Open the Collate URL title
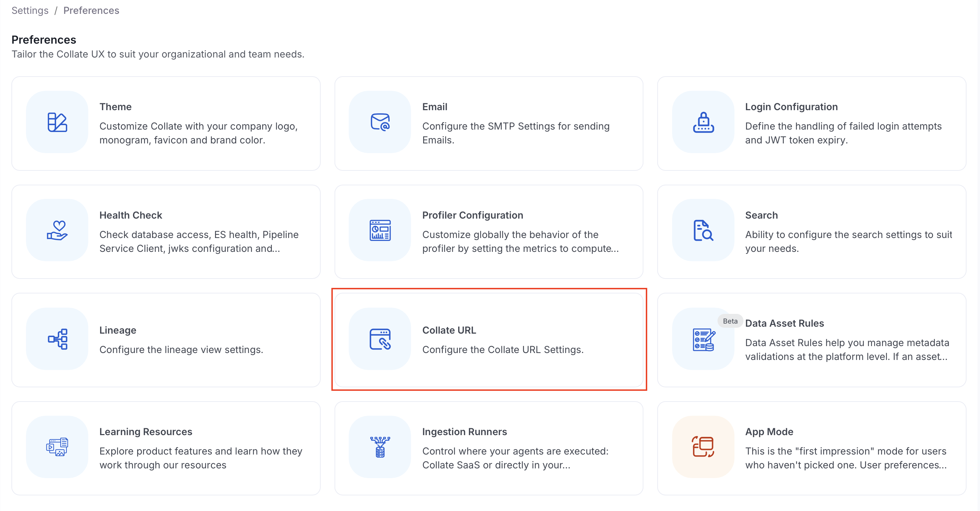 pyautogui.click(x=449, y=330)
